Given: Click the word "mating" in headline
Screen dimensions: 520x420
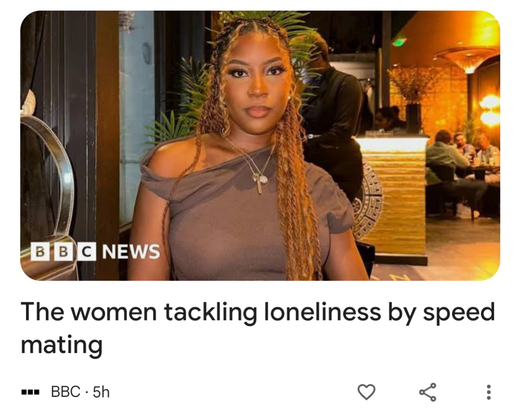Looking at the screenshot, I should pyautogui.click(x=62, y=344).
